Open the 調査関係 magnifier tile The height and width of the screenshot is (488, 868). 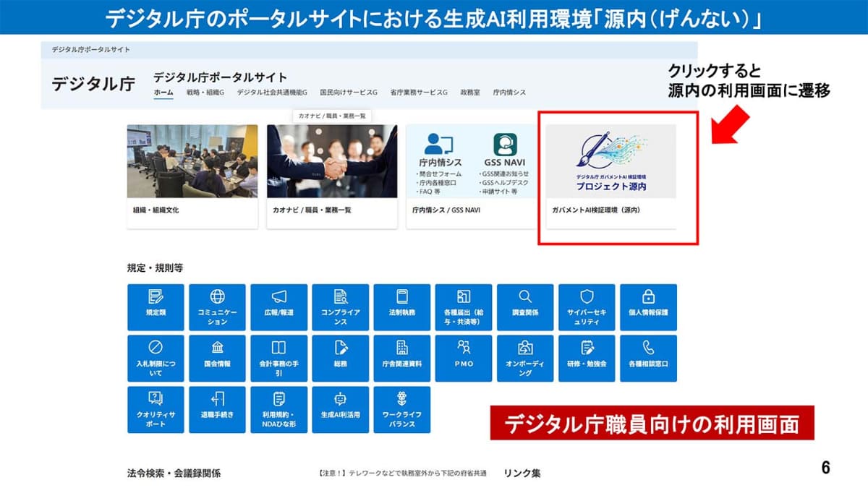(x=525, y=307)
